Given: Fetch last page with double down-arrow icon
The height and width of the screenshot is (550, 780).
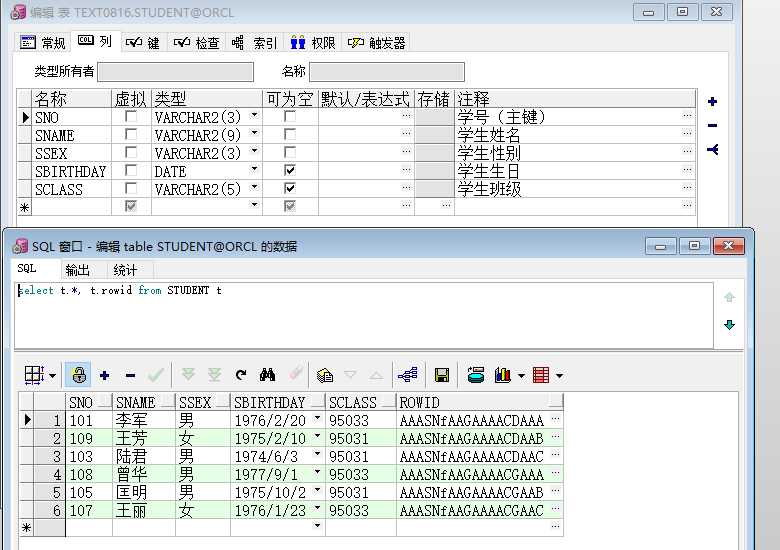Looking at the screenshot, I should pyautogui.click(x=214, y=374).
